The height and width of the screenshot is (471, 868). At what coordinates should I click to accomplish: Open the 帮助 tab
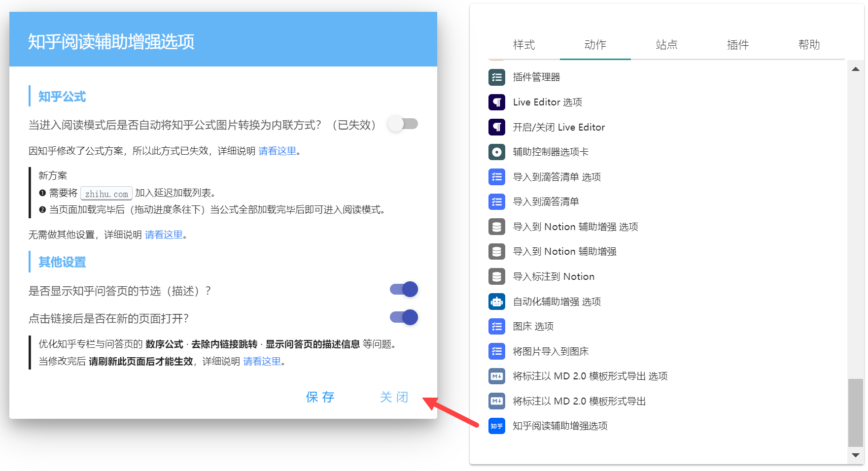pos(809,45)
